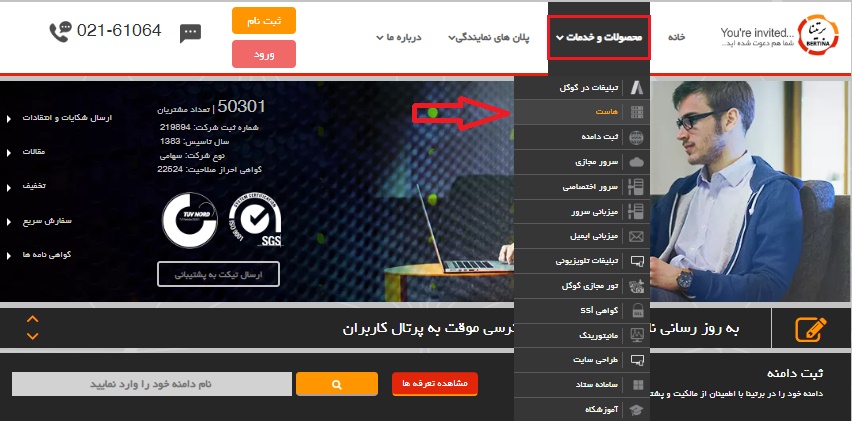Expand the پلان های نمایندگی menu
The width and height of the screenshot is (852, 421).
tap(489, 37)
